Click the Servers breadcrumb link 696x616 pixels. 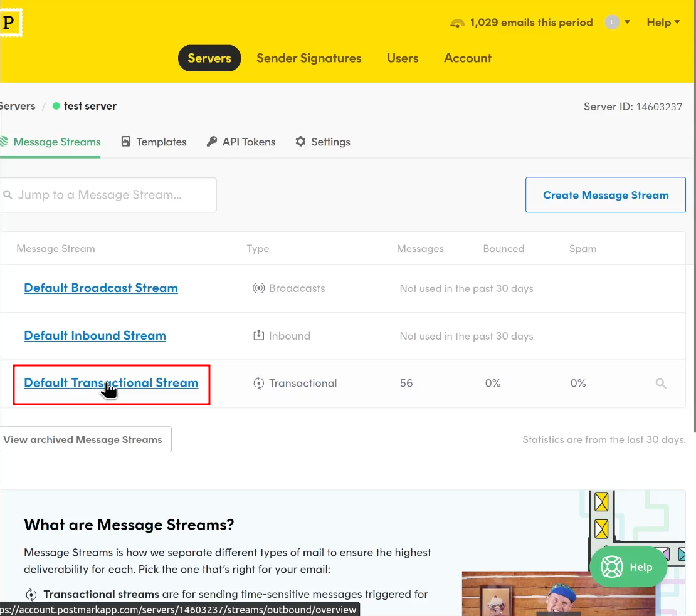point(18,106)
